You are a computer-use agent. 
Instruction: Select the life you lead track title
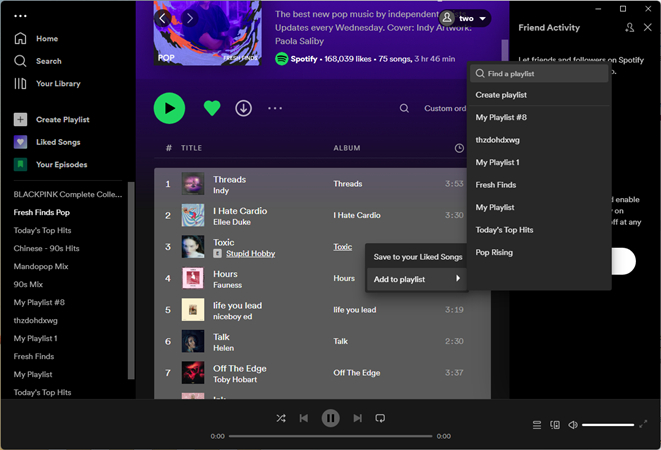point(237,305)
